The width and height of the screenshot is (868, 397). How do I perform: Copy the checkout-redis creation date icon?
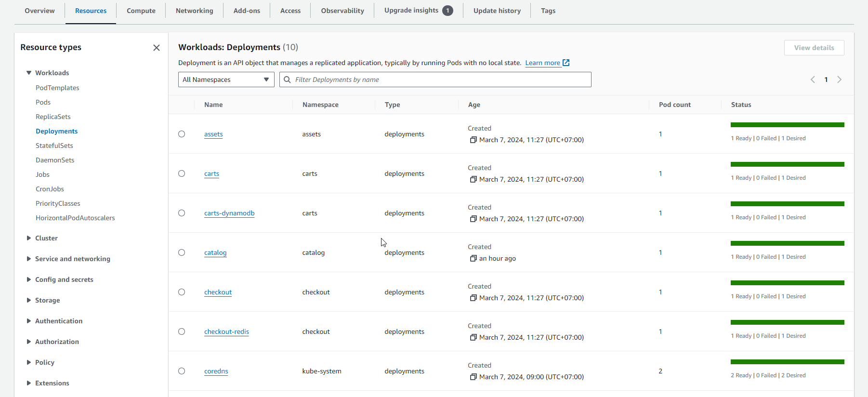(x=473, y=337)
